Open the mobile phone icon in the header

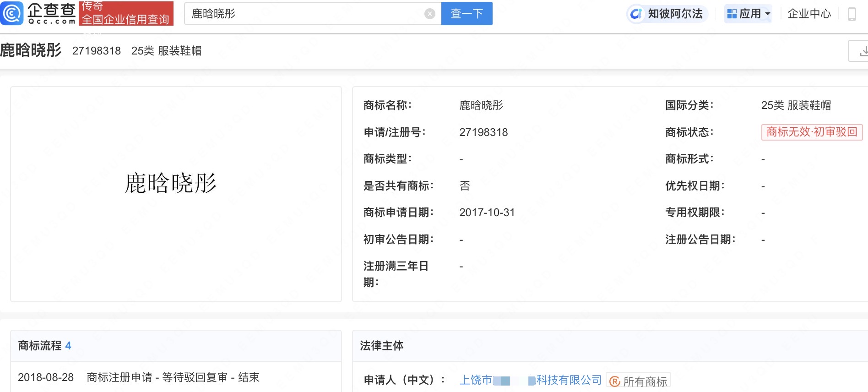(852, 14)
